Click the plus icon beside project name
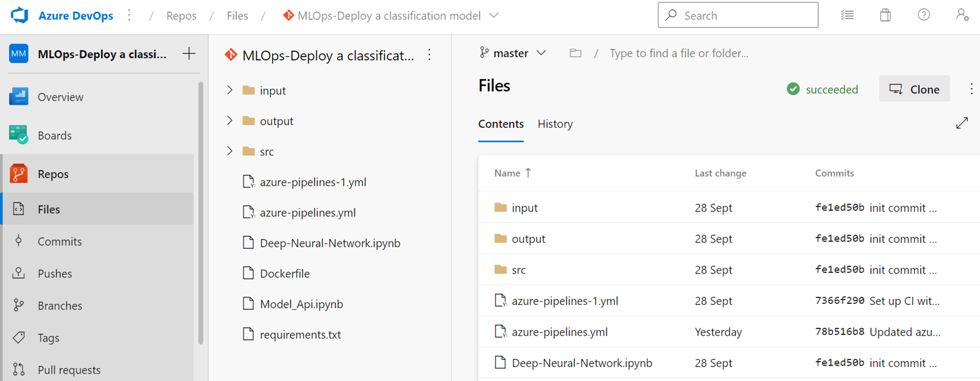980x381 pixels. coord(189,54)
